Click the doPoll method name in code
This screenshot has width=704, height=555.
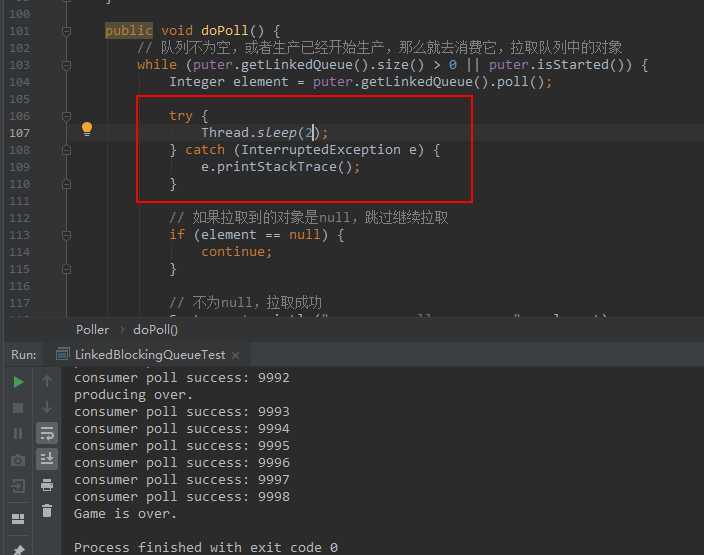pyautogui.click(x=224, y=31)
